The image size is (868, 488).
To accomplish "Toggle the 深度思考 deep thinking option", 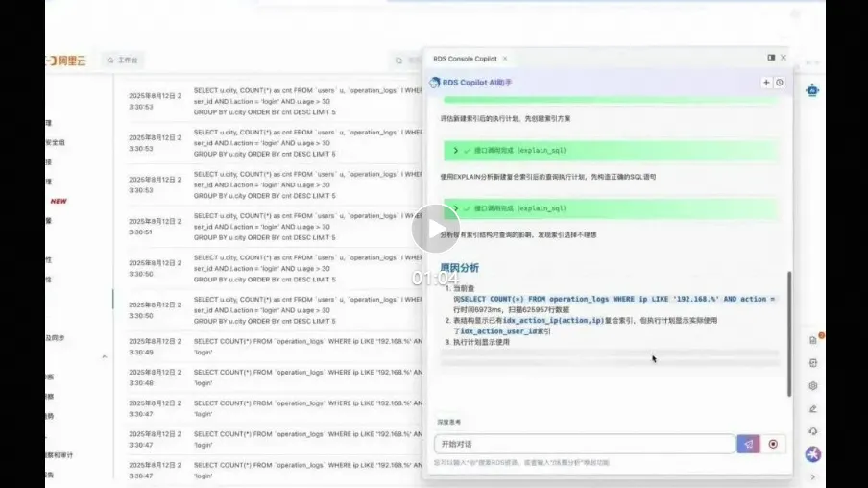I will tap(449, 422).
